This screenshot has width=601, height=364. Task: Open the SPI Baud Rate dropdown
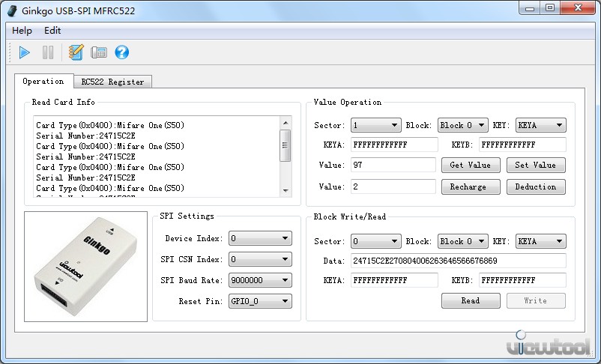260,280
